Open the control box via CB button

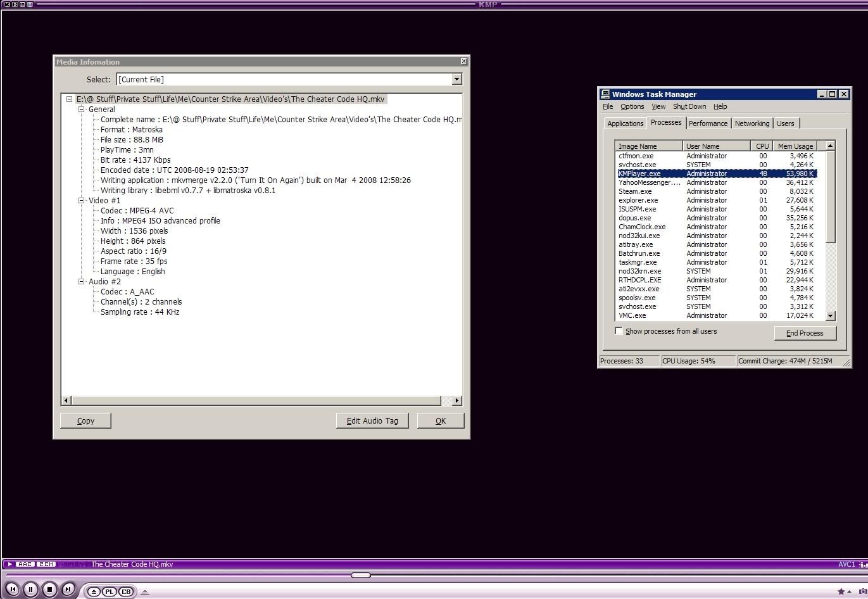tap(126, 592)
